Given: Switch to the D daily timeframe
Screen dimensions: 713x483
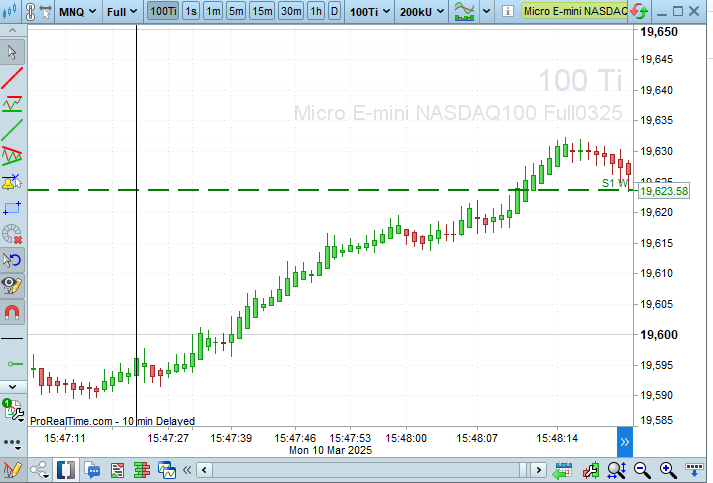Looking at the screenshot, I should [335, 11].
